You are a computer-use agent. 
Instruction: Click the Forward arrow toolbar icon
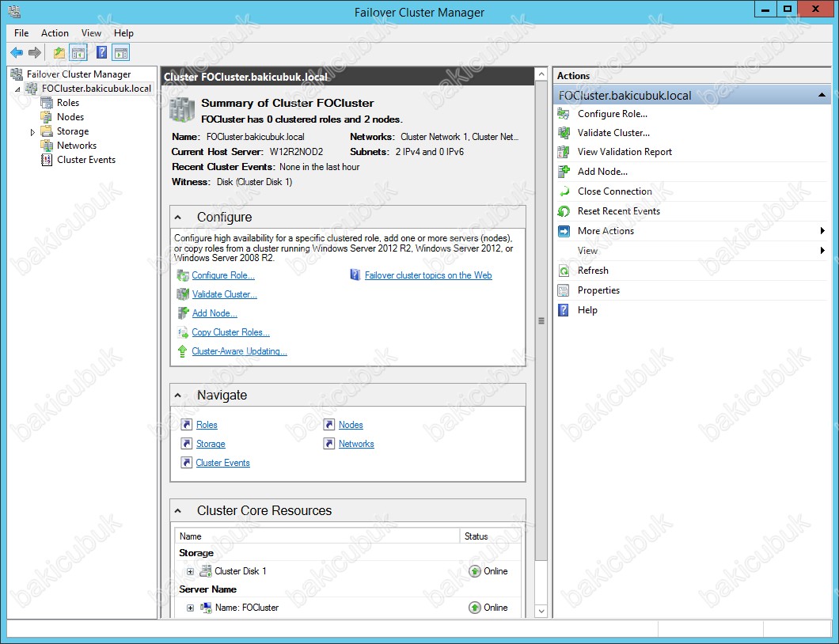point(35,52)
